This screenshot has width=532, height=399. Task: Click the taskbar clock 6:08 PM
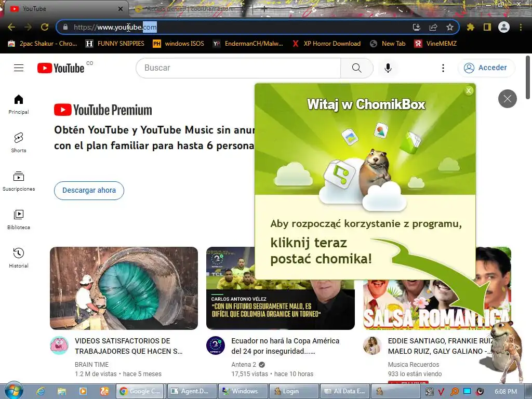(506, 392)
